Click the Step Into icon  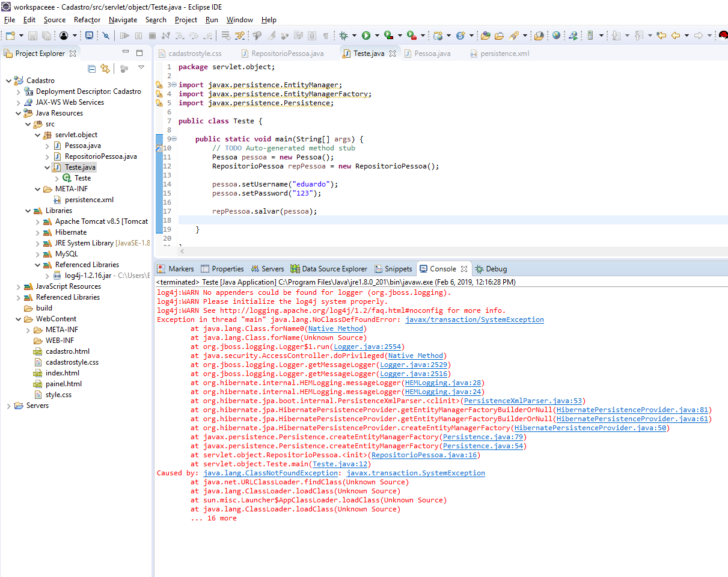180,35
